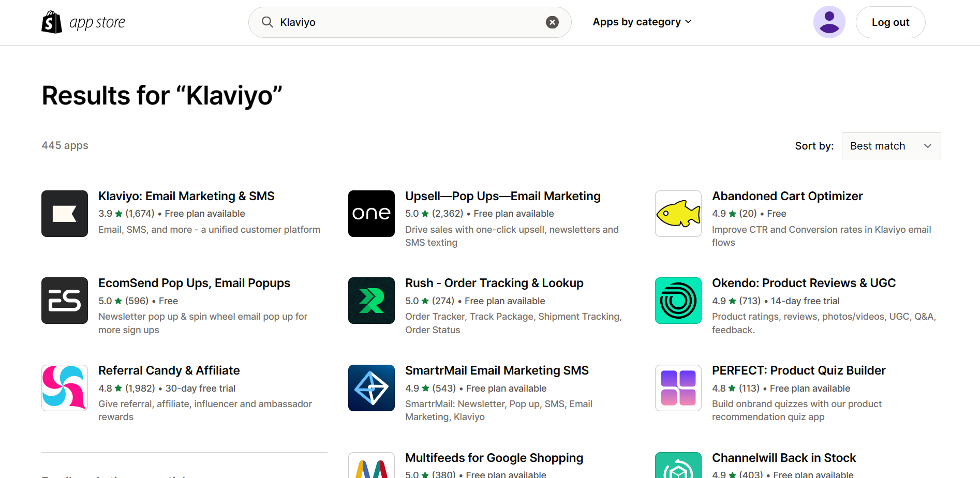Click PERFECT's 4.8 rating with 113 reviews
The width and height of the screenshot is (980, 478).
point(735,388)
